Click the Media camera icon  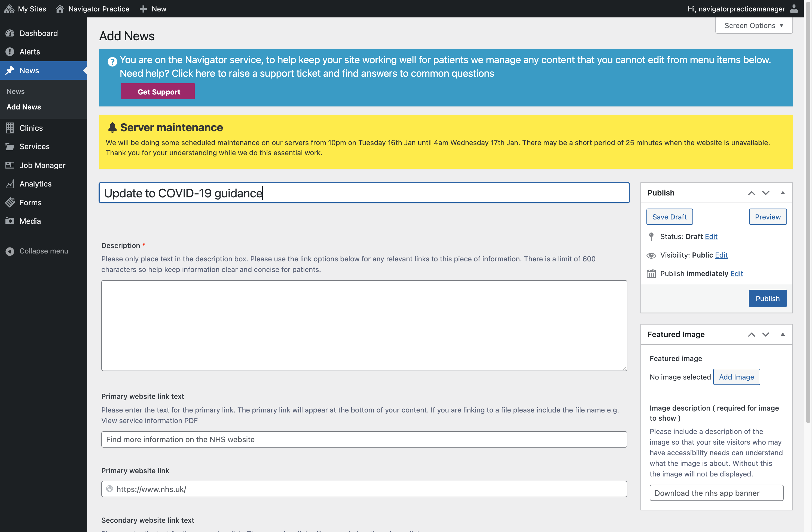pos(10,221)
